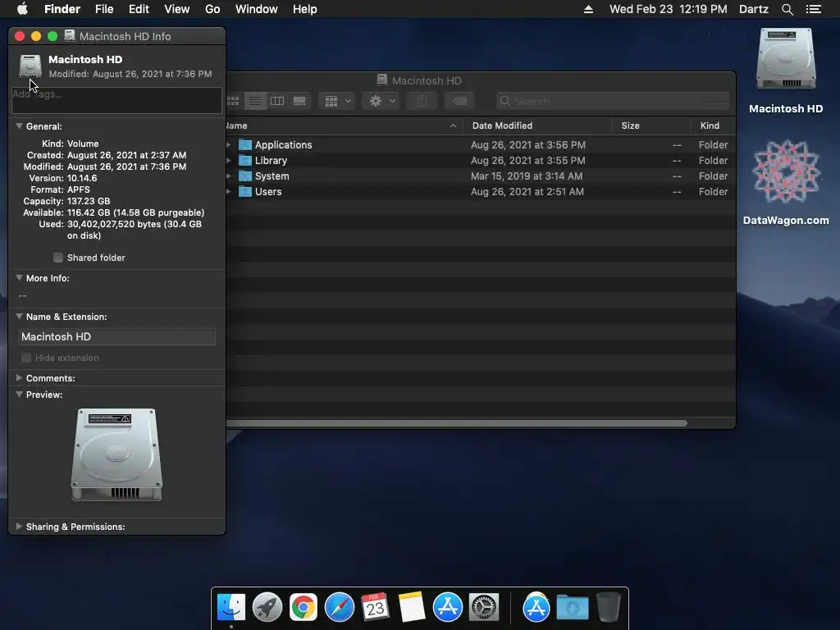Screen dimensions: 840x630
Task: Open App Store icon right of Dock divider
Action: pyautogui.click(x=536, y=608)
